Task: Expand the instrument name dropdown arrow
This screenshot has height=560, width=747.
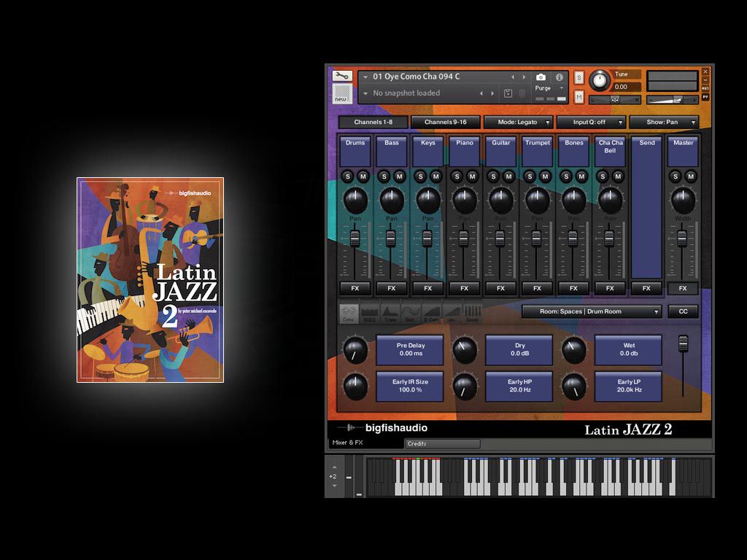Action: (365, 77)
